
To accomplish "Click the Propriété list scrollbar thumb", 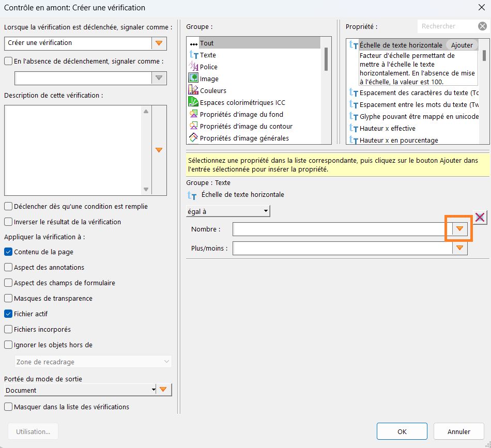I will 484,55.
